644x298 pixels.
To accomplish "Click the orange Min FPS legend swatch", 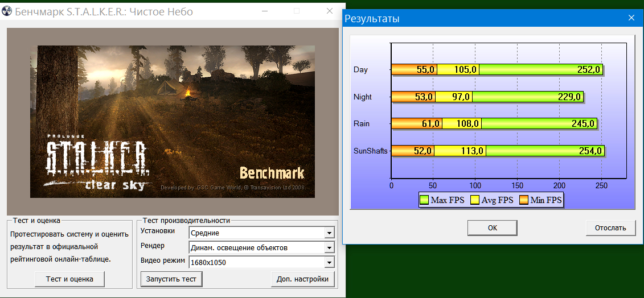I will pos(524,200).
